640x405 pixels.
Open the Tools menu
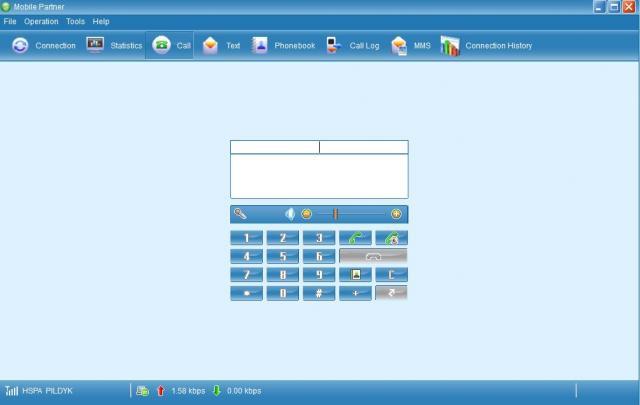coord(75,21)
